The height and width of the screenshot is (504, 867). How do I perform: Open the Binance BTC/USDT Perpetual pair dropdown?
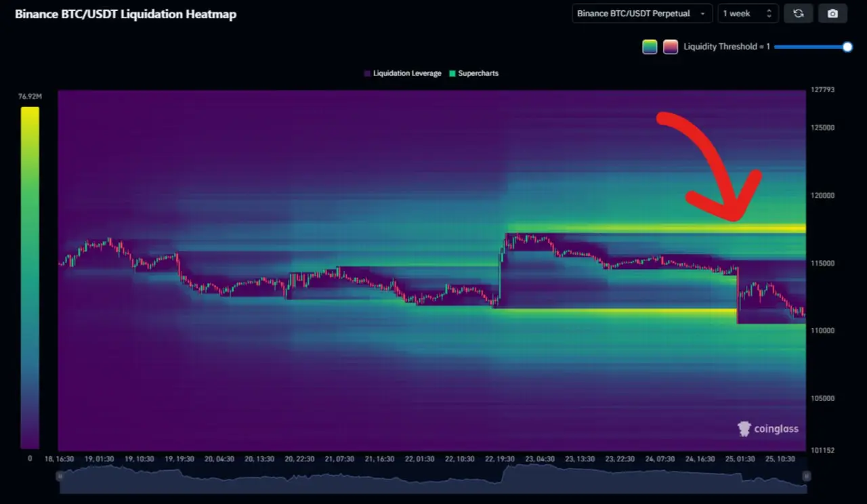click(641, 14)
